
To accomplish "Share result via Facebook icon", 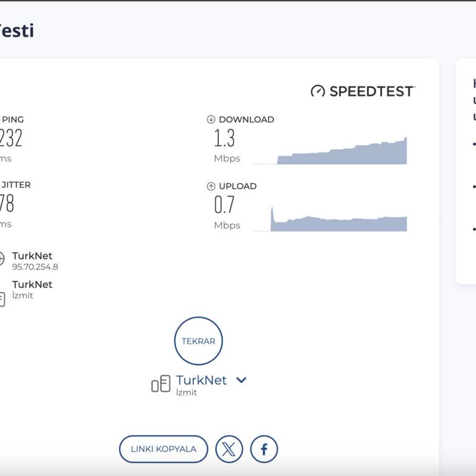I will [264, 449].
